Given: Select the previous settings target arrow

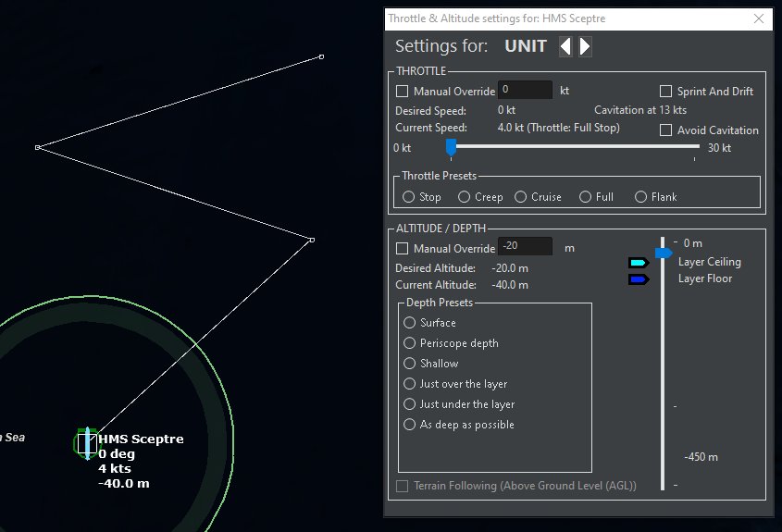Looking at the screenshot, I should click(565, 46).
